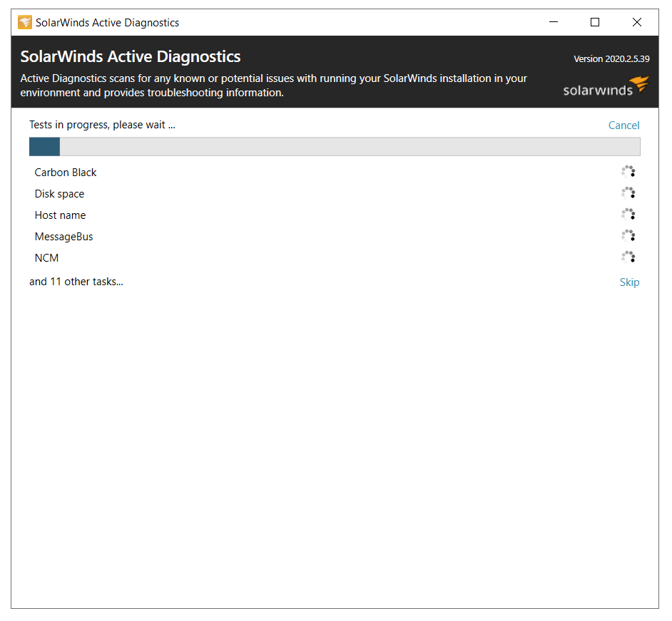Select the NCM test row

coord(335,258)
